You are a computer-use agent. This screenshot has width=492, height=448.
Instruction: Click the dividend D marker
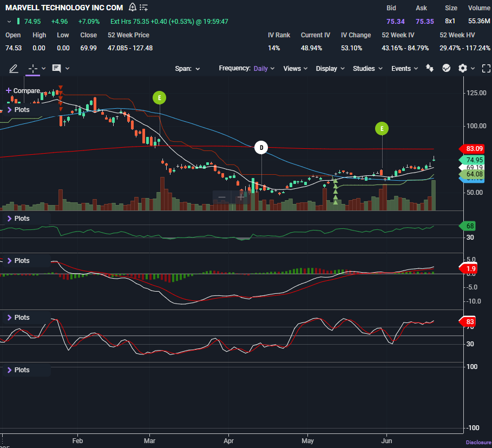(261, 148)
